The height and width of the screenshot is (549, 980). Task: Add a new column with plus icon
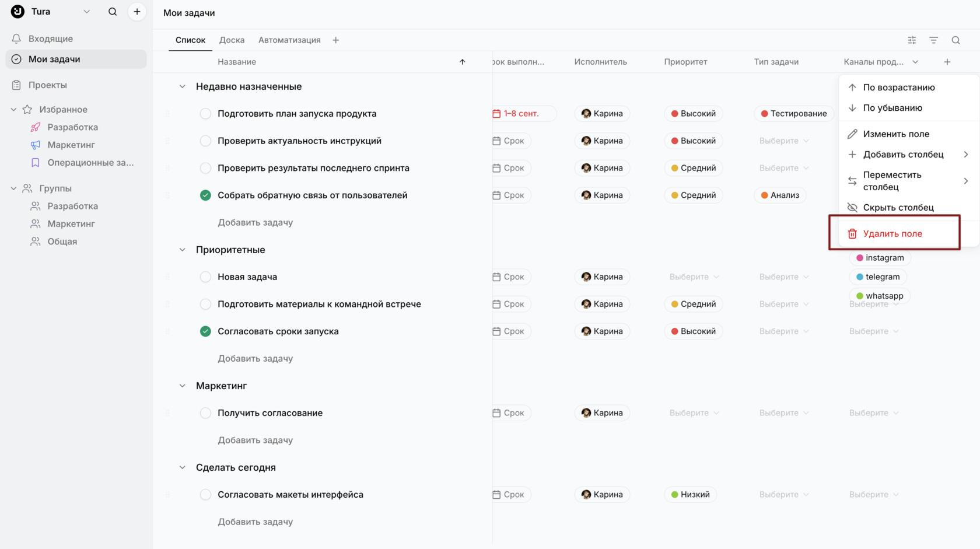pyautogui.click(x=947, y=62)
